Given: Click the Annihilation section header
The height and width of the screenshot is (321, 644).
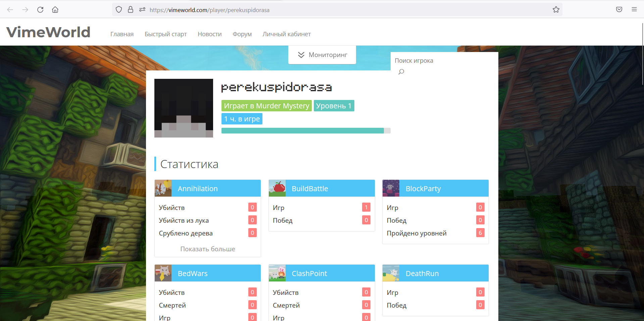Looking at the screenshot, I should (208, 188).
